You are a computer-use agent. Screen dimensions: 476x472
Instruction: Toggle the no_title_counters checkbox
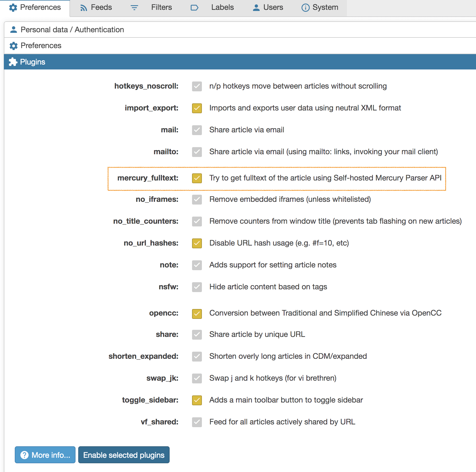(x=197, y=222)
